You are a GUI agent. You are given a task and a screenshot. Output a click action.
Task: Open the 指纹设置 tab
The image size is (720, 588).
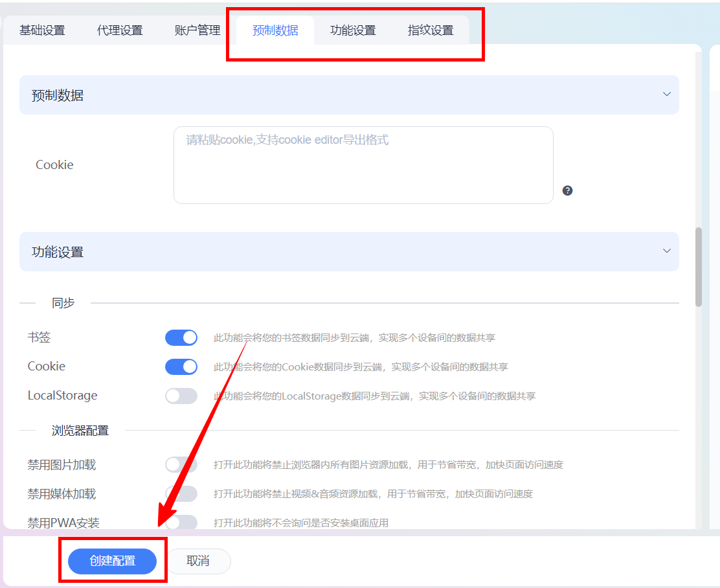coord(431,30)
